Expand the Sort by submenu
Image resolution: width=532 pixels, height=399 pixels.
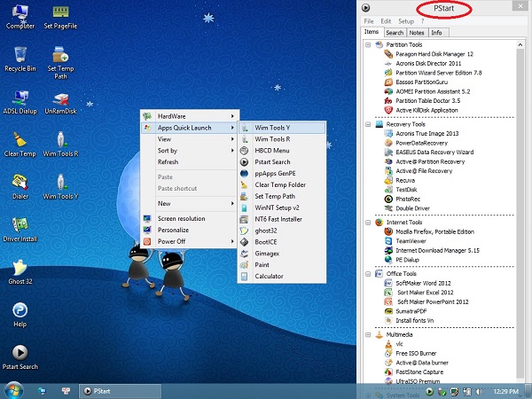pos(190,151)
